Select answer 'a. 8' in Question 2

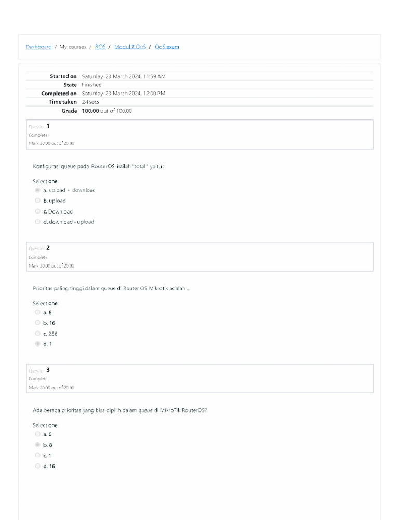click(x=37, y=312)
